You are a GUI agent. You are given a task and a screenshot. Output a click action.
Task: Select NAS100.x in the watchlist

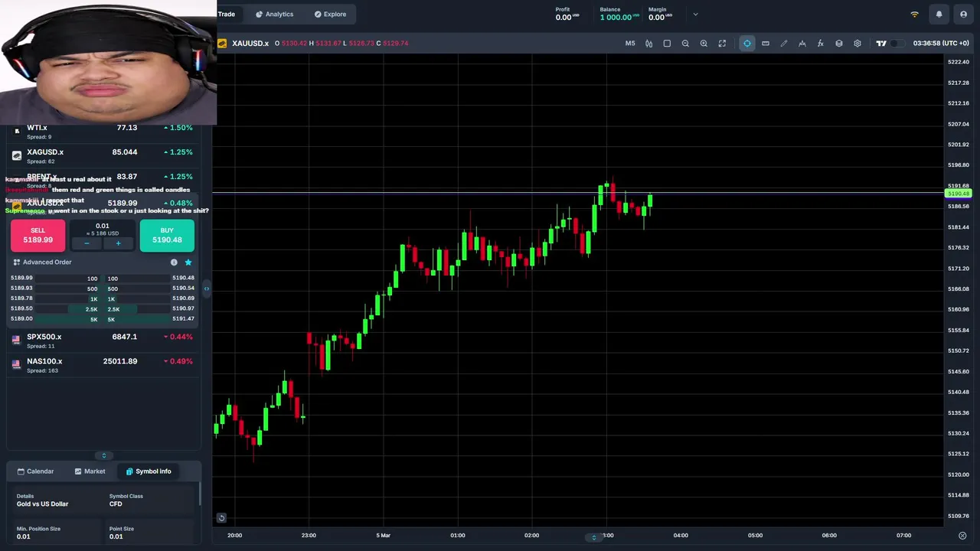[103, 365]
